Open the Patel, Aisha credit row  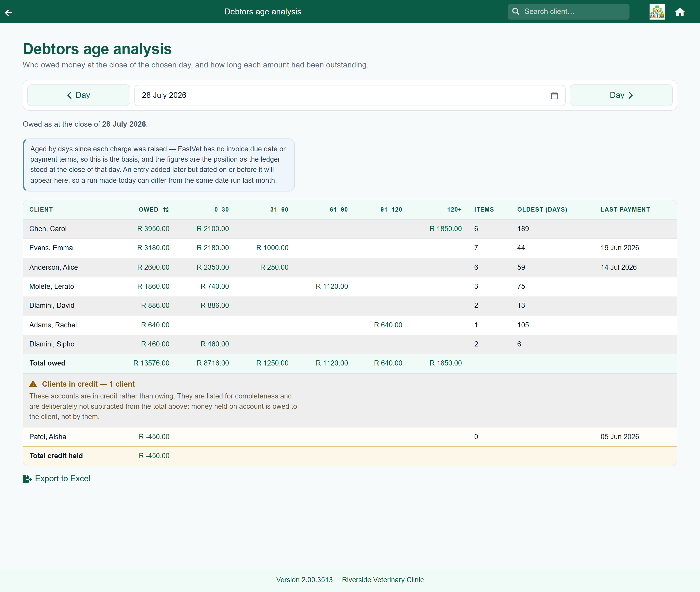(x=350, y=437)
